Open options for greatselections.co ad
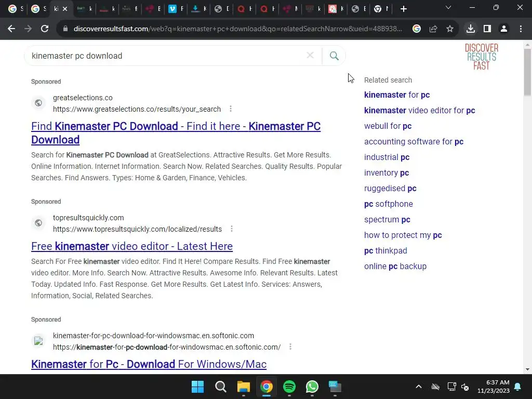Viewport: 532px width, 399px height. 231,109
